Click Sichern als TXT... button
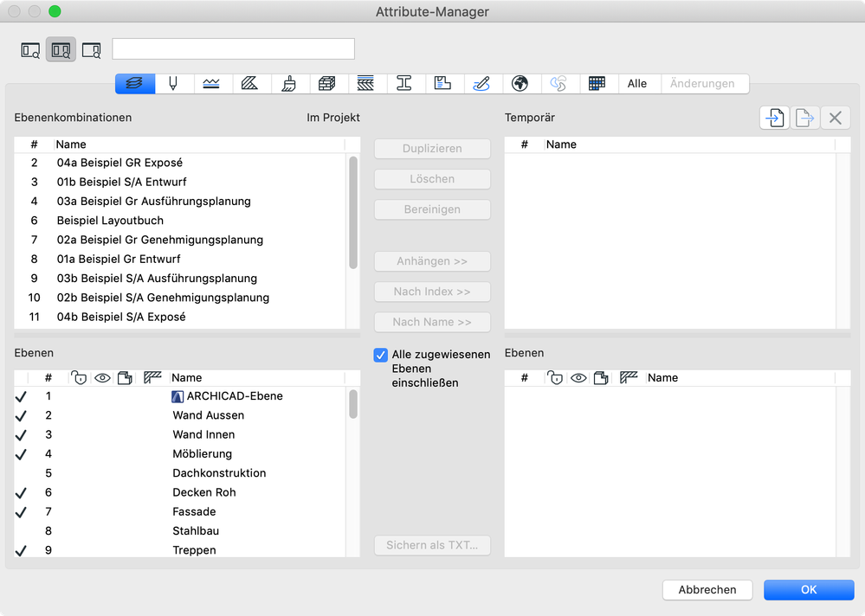865x616 pixels. pos(432,545)
